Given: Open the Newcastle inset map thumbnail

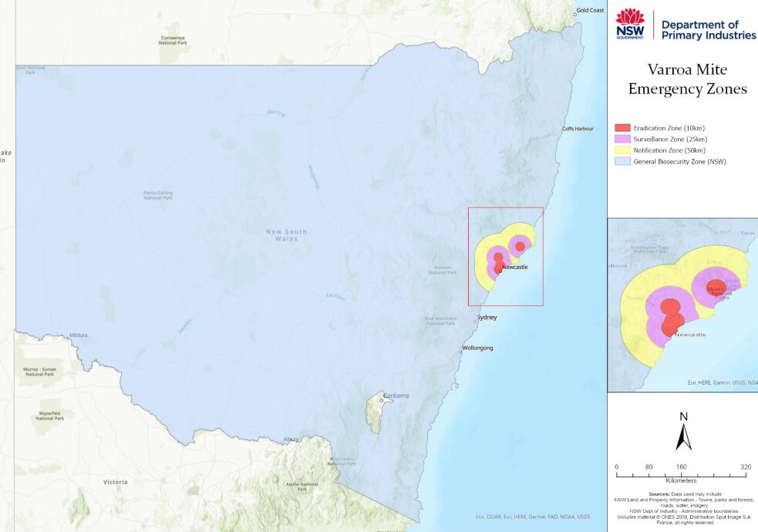Looking at the screenshot, I should point(682,305).
